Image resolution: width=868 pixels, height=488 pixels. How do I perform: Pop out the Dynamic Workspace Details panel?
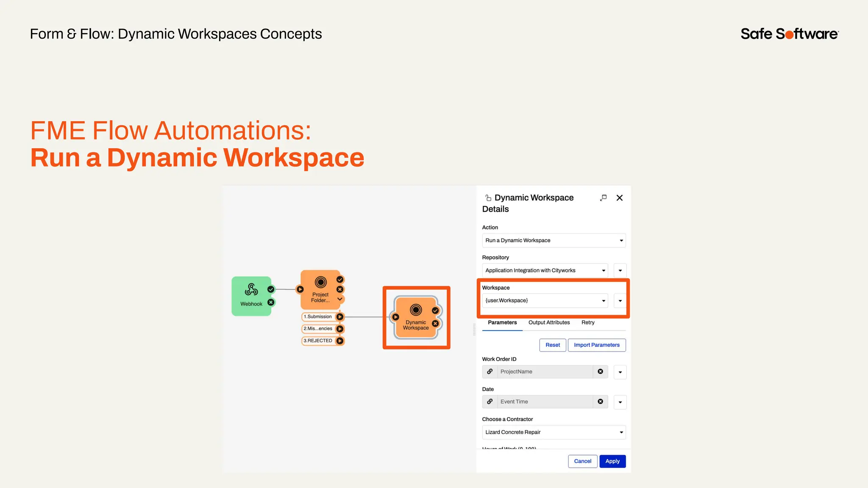pos(604,198)
